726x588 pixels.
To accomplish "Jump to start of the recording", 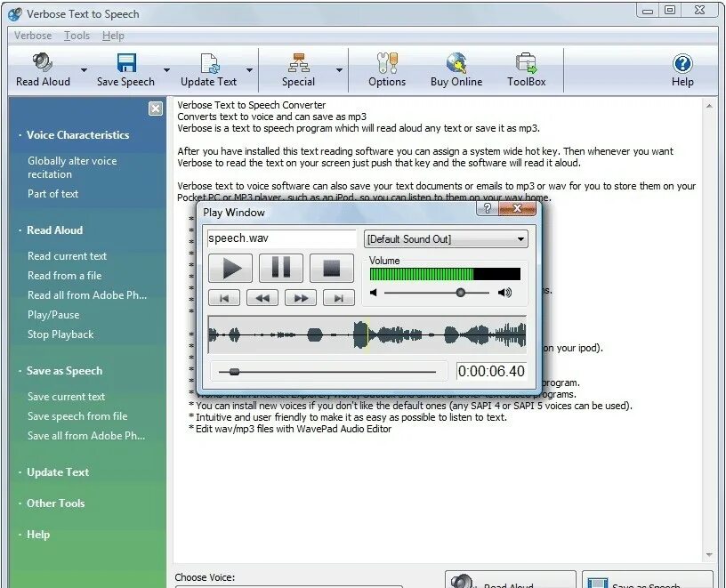I will (224, 298).
